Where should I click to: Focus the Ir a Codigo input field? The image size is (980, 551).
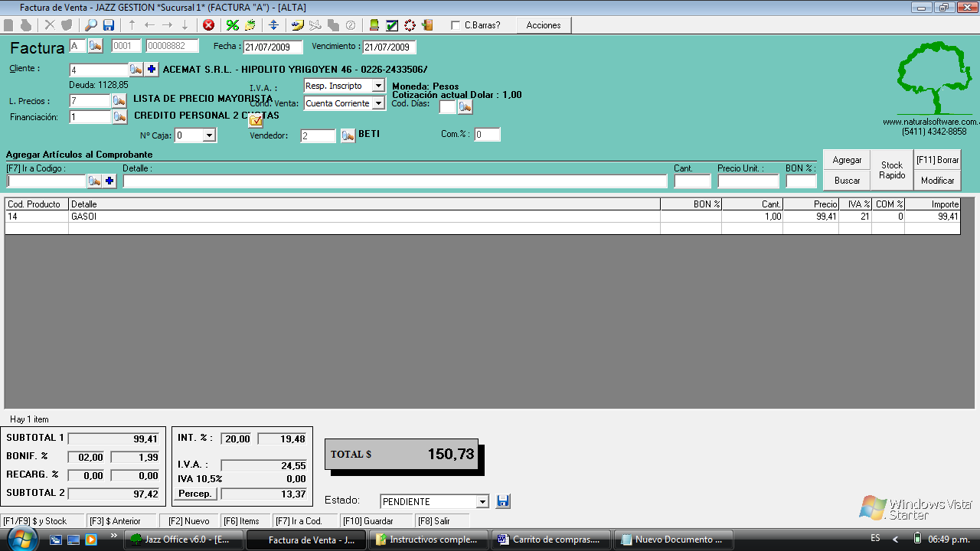(46, 181)
